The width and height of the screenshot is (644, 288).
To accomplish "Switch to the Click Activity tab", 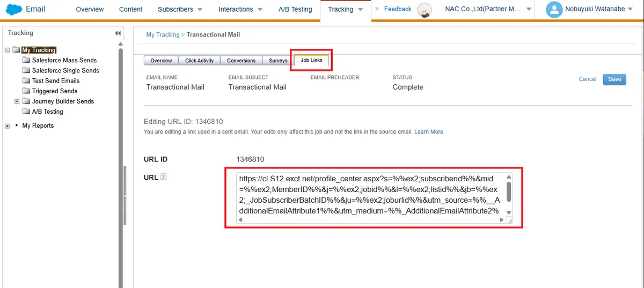I will (200, 61).
